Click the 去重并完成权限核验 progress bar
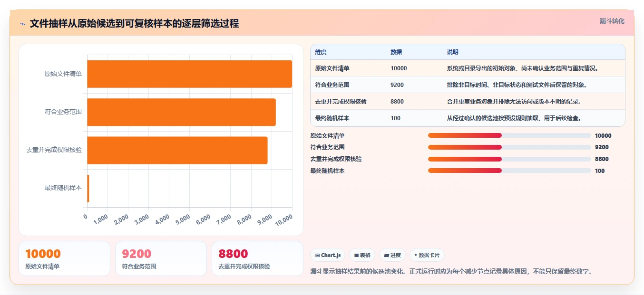The image size is (644, 295). pyautogui.click(x=509, y=159)
